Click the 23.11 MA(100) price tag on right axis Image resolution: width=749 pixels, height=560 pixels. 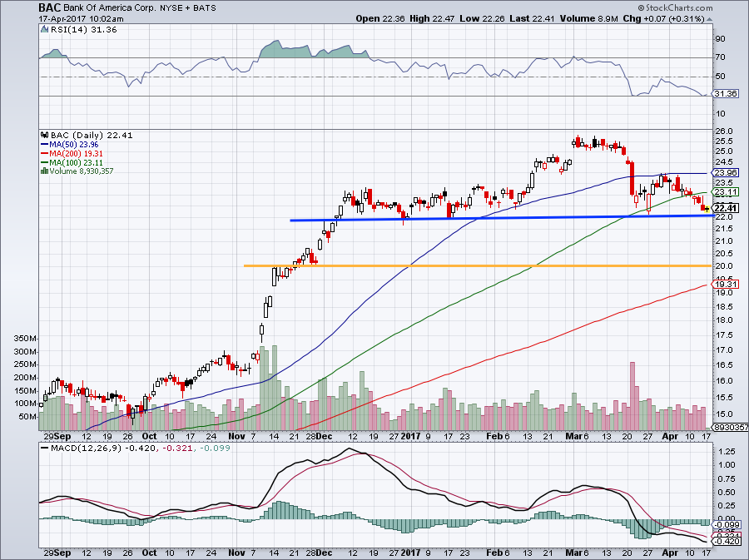726,192
